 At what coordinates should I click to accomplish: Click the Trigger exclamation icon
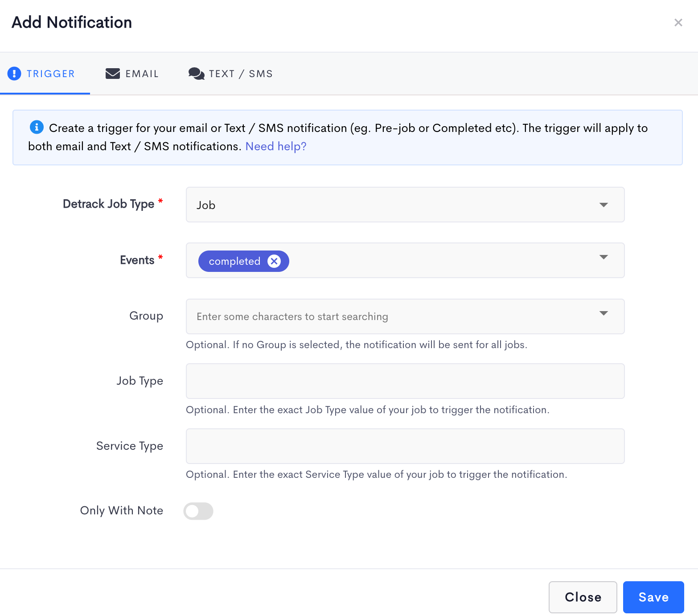pyautogui.click(x=14, y=74)
